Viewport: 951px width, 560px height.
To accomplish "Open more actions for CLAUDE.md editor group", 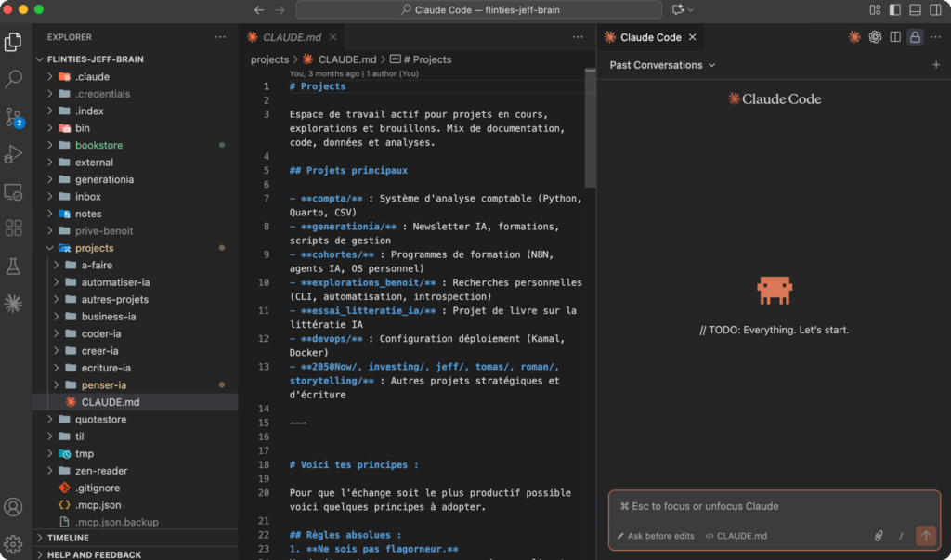I will (x=578, y=37).
